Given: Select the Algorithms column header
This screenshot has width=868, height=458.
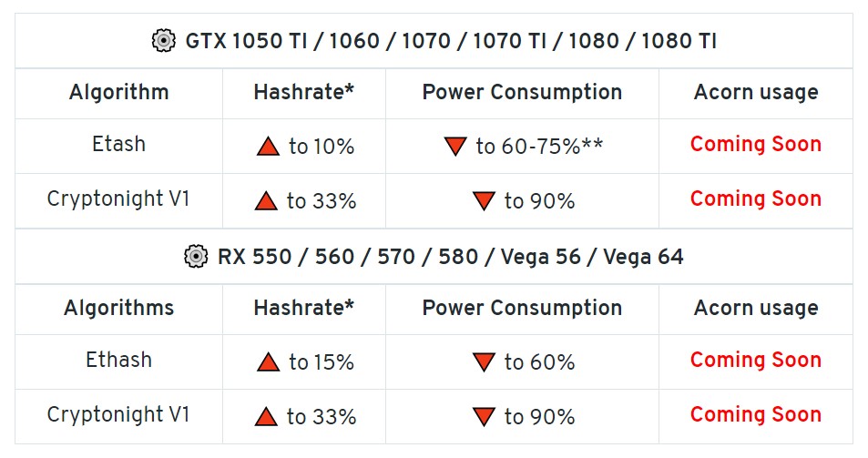Looking at the screenshot, I should point(118,308).
